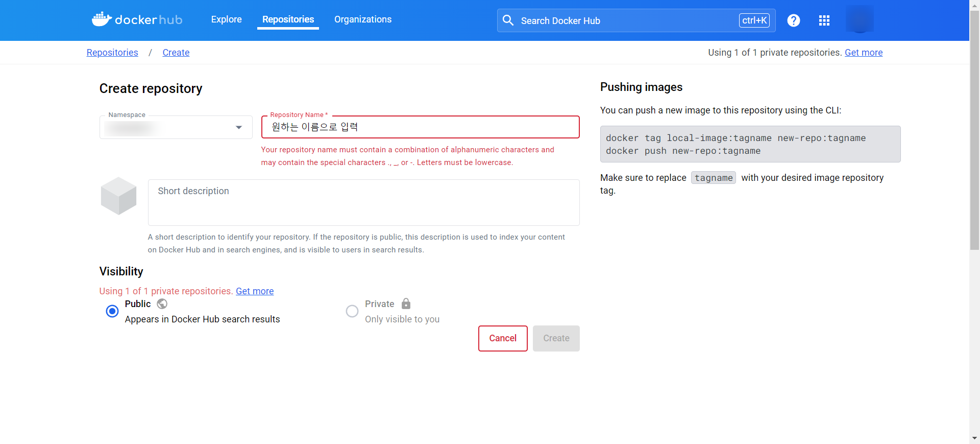Click the Cancel button
This screenshot has width=980, height=444.
pos(503,338)
